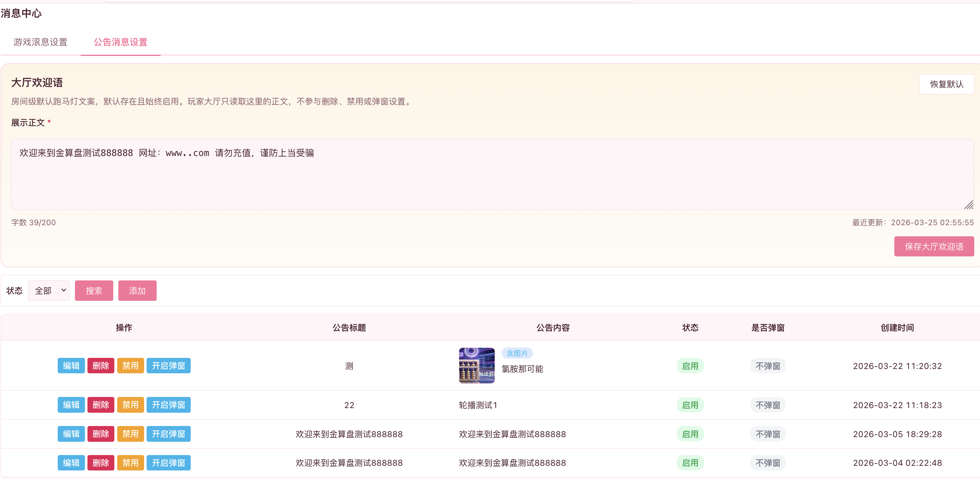Click the 最近更新 timestamp text
Image resolution: width=980 pixels, height=497 pixels.
point(913,222)
